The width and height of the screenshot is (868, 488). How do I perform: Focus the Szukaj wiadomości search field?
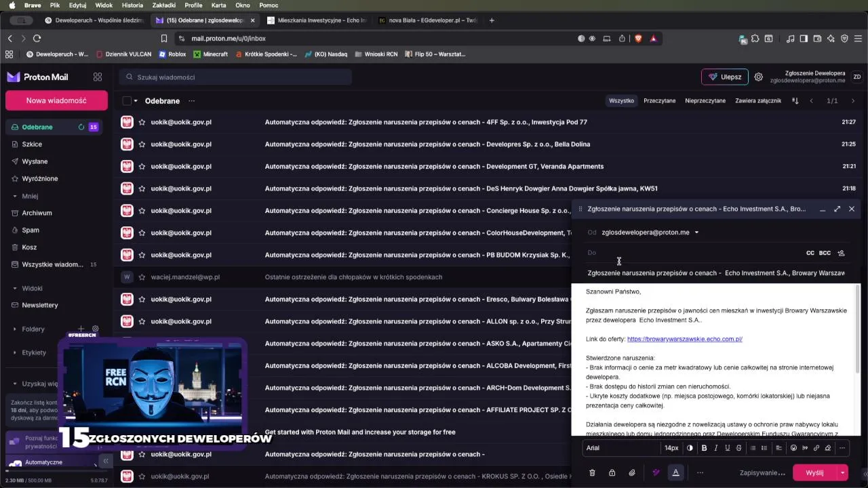(235, 77)
